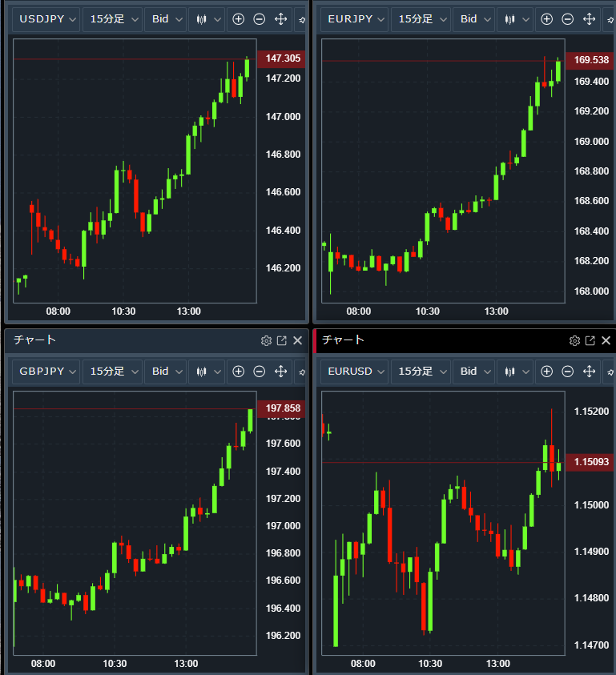Viewport: 616px width, 675px height.
Task: Open the candlestick chart type selector in GBPJPY chart
Action: (207, 372)
